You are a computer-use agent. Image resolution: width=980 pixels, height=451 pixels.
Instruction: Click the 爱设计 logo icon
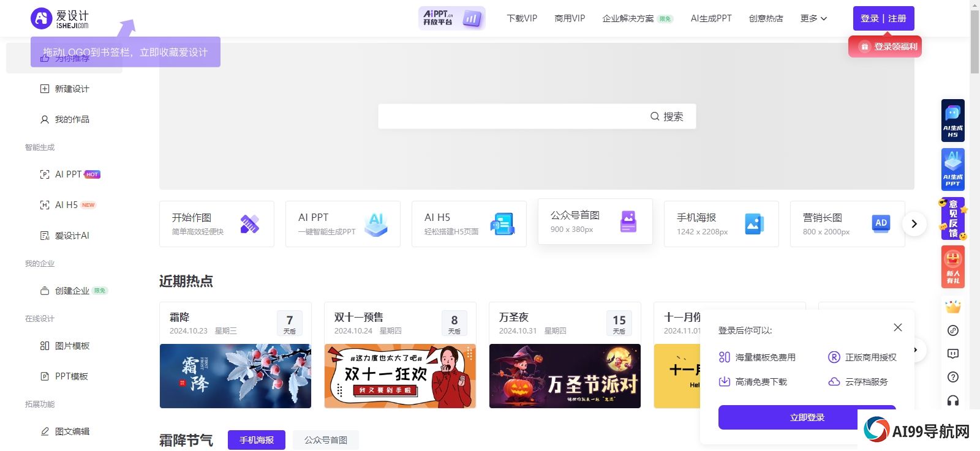[x=41, y=18]
